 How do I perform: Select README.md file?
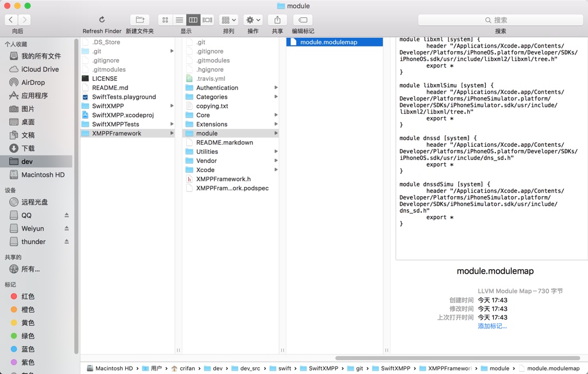tap(127, 87)
